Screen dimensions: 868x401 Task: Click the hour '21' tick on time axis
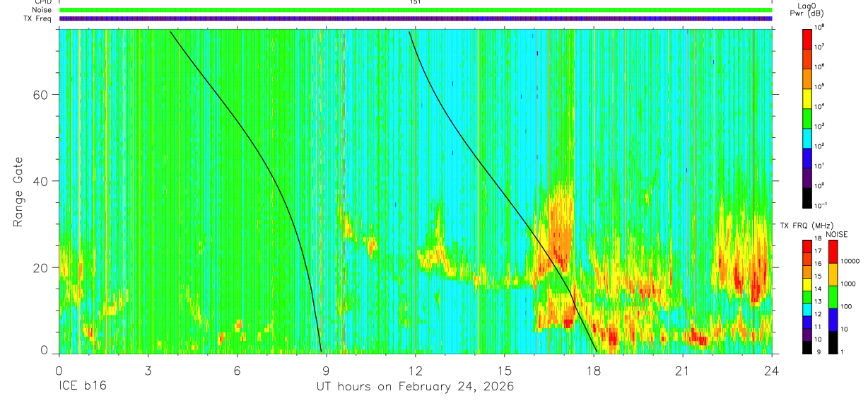[x=683, y=371]
